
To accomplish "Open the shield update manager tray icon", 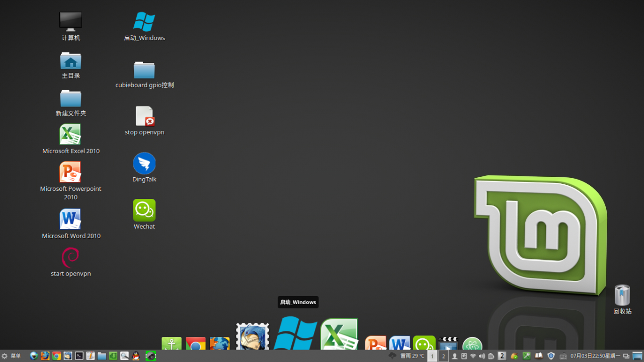I will tap(551, 356).
